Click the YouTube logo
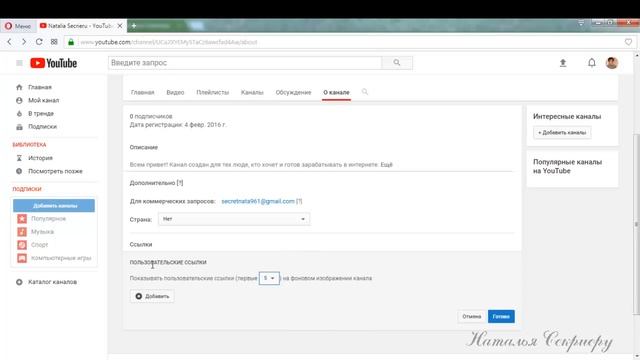The height and width of the screenshot is (360, 640). [53, 63]
